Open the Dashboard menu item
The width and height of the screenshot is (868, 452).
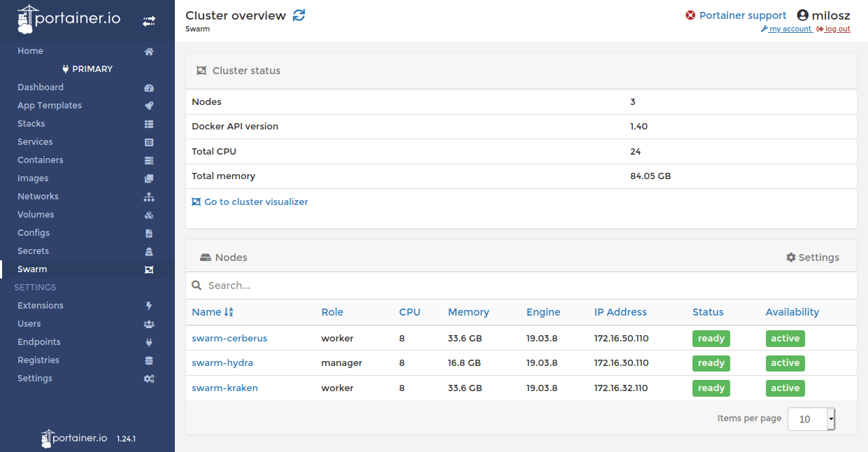[x=41, y=87]
